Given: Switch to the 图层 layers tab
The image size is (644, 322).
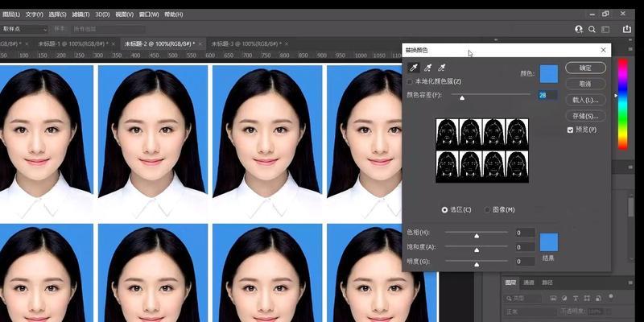Looking at the screenshot, I should [x=510, y=283].
